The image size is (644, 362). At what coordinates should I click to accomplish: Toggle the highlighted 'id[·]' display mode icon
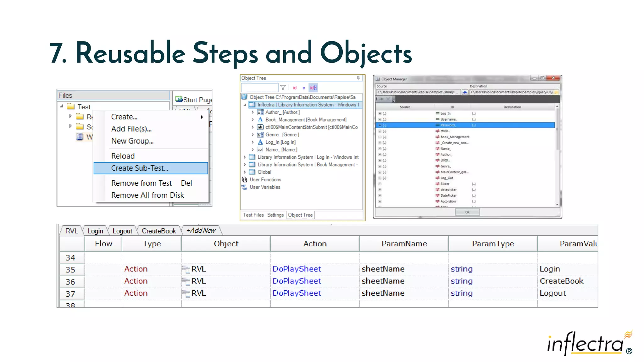pos(313,88)
